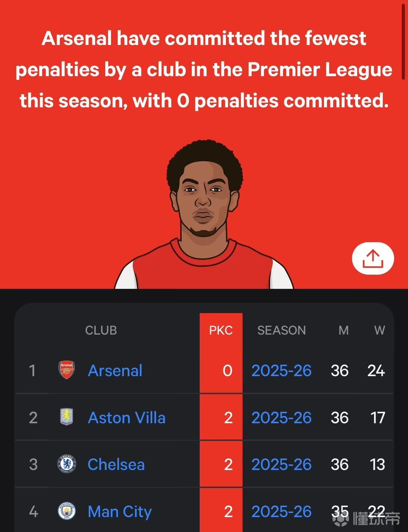The width and height of the screenshot is (408, 532).
Task: Click the Arsenal club crest
Action: point(66,370)
